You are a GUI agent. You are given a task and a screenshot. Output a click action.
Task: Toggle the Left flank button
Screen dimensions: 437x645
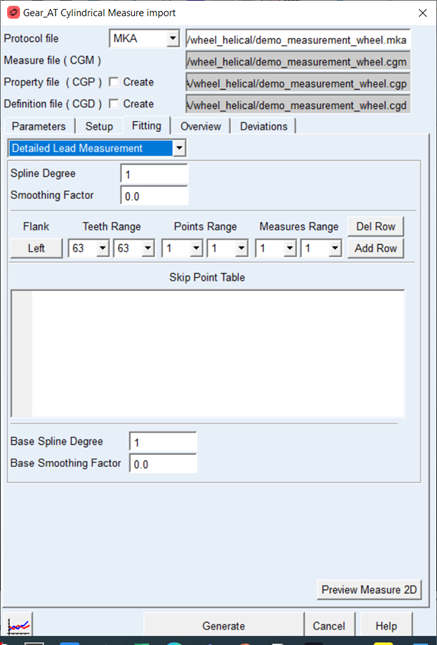click(36, 248)
